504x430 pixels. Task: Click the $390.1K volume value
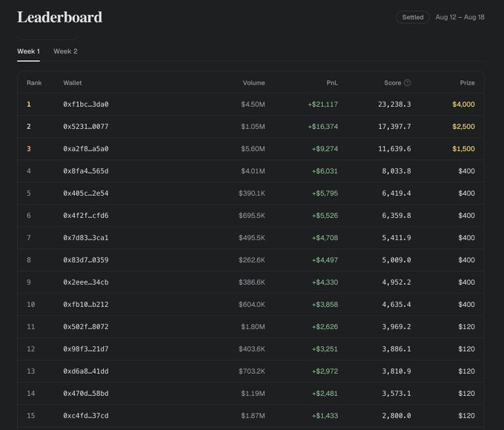(x=252, y=193)
